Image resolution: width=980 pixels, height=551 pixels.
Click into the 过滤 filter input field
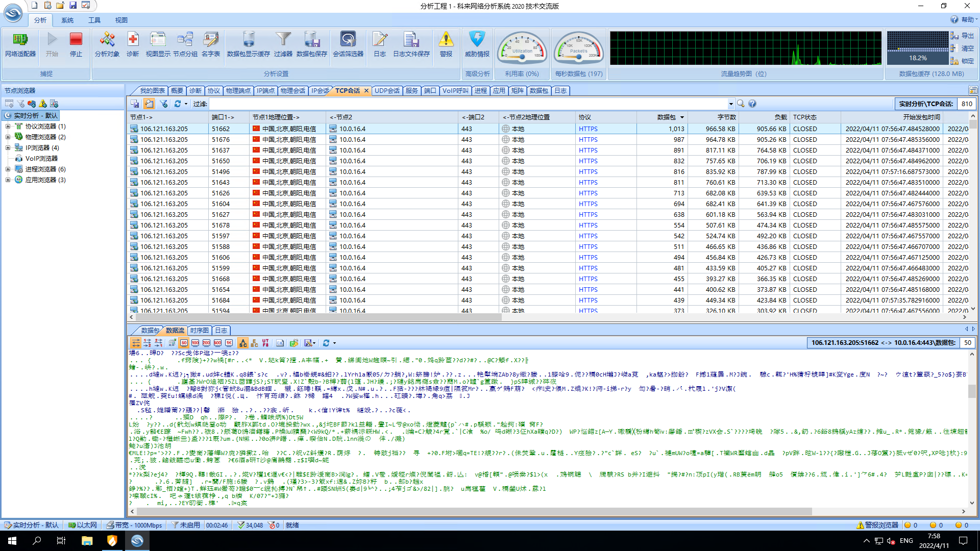[468, 104]
